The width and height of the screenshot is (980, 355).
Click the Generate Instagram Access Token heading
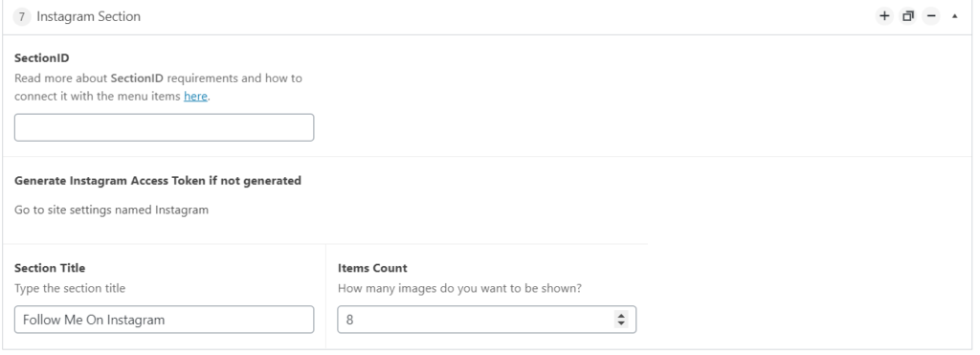click(x=158, y=181)
